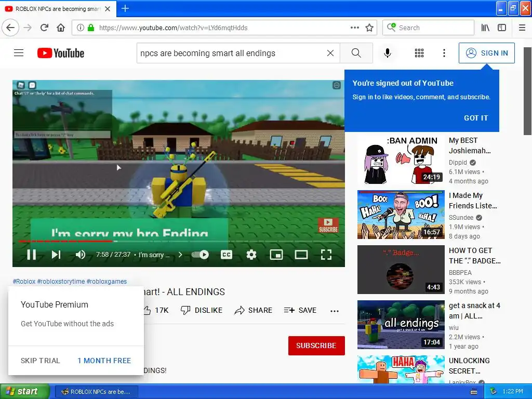Start voice search with the microphone icon
Viewport: 532px width, 399px height.
pos(388,53)
